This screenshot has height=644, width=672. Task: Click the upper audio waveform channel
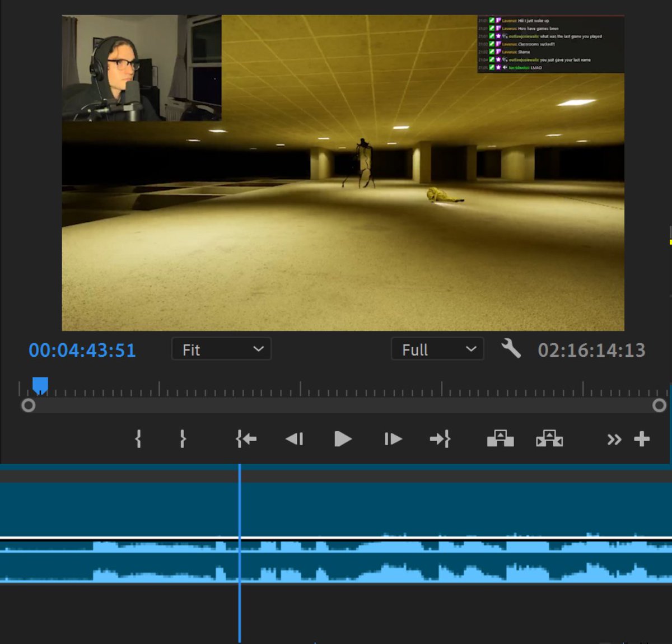pos(336,546)
